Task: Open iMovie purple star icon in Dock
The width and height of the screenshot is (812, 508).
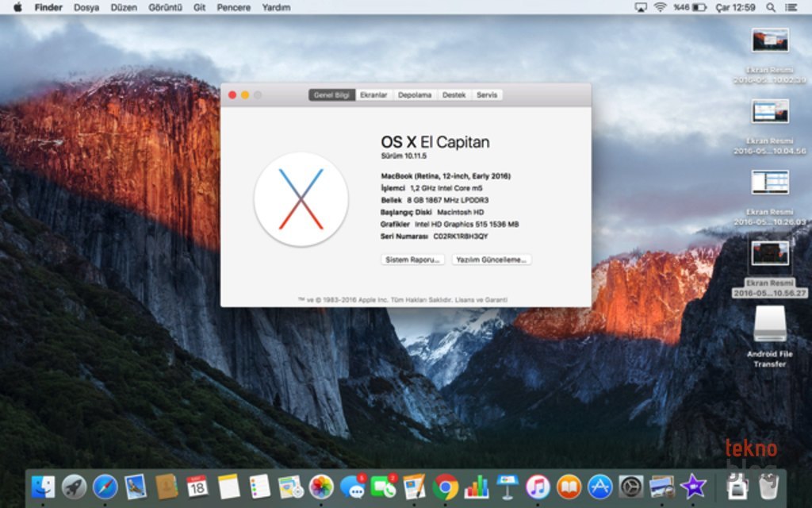Action: (693, 487)
